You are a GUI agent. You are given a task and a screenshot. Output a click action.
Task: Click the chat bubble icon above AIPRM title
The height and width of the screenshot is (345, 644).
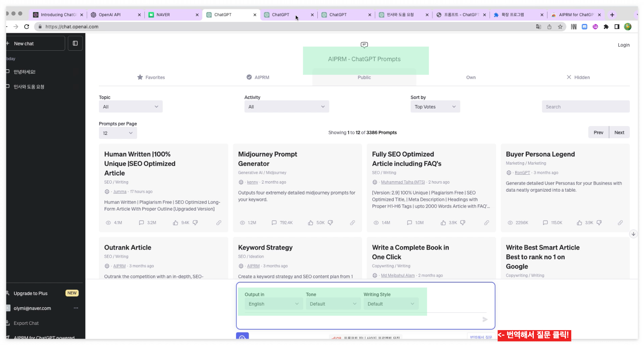pyautogui.click(x=364, y=45)
